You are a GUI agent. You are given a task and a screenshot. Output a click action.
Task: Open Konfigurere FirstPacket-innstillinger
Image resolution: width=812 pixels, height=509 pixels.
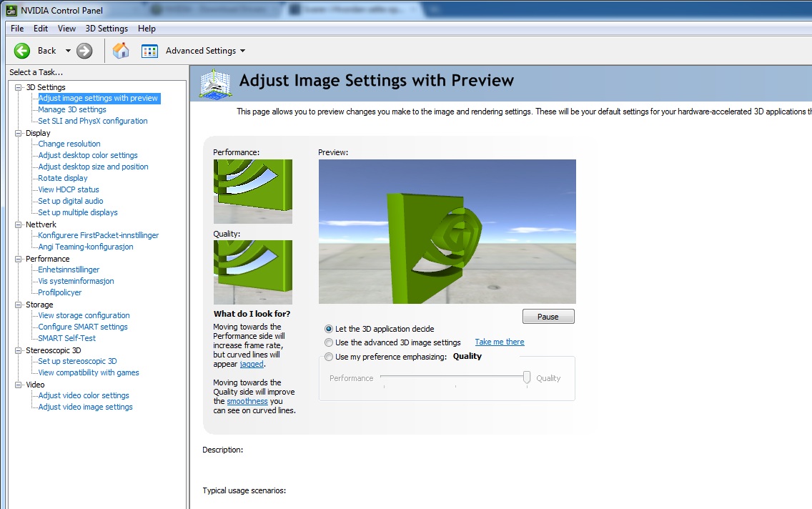pyautogui.click(x=99, y=236)
